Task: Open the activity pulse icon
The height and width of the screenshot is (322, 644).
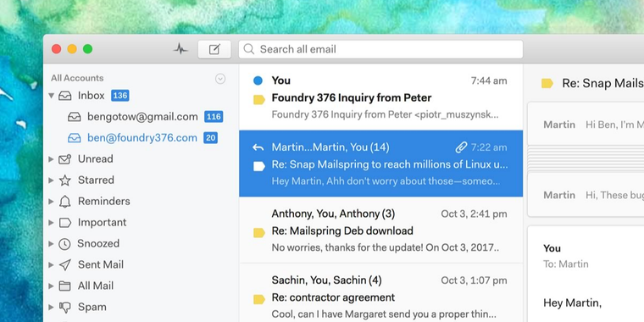Action: [180, 49]
